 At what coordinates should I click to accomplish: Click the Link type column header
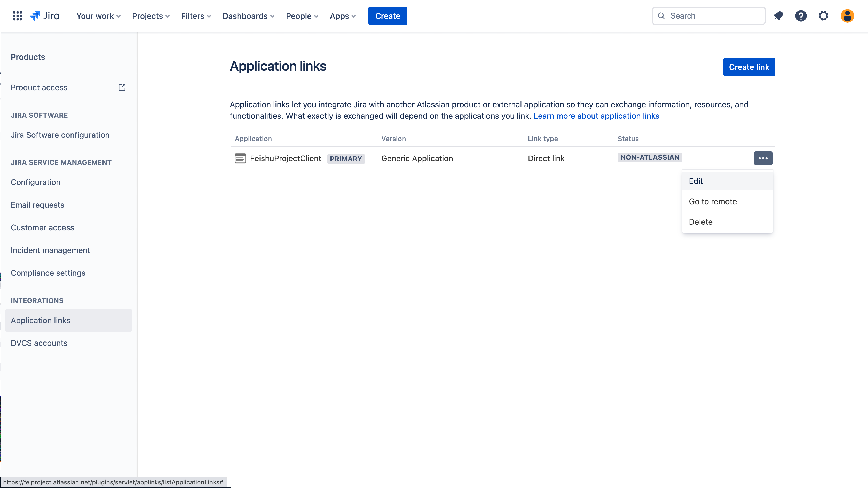[542, 139]
